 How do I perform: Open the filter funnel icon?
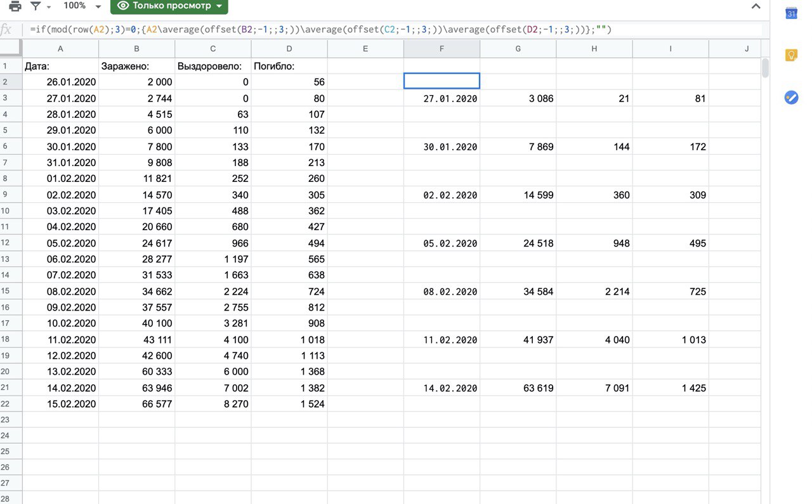(x=36, y=6)
